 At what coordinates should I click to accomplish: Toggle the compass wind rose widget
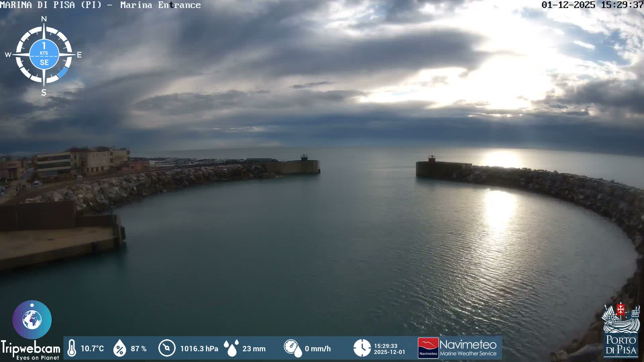[43, 55]
